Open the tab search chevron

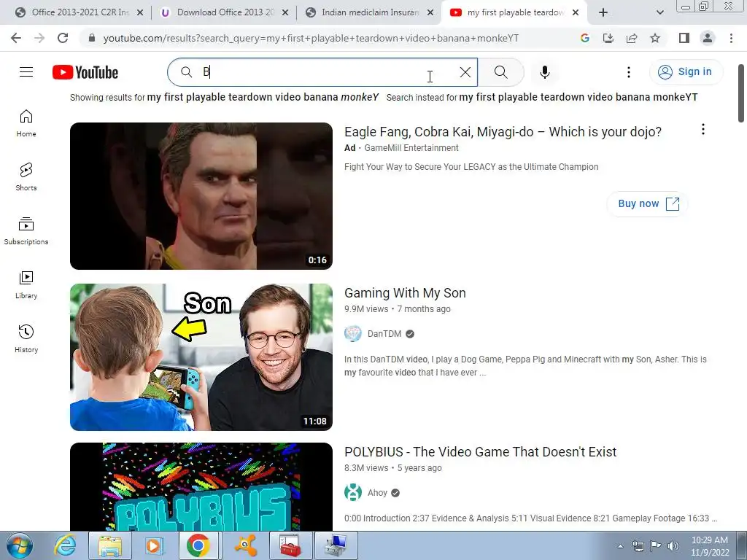(659, 12)
